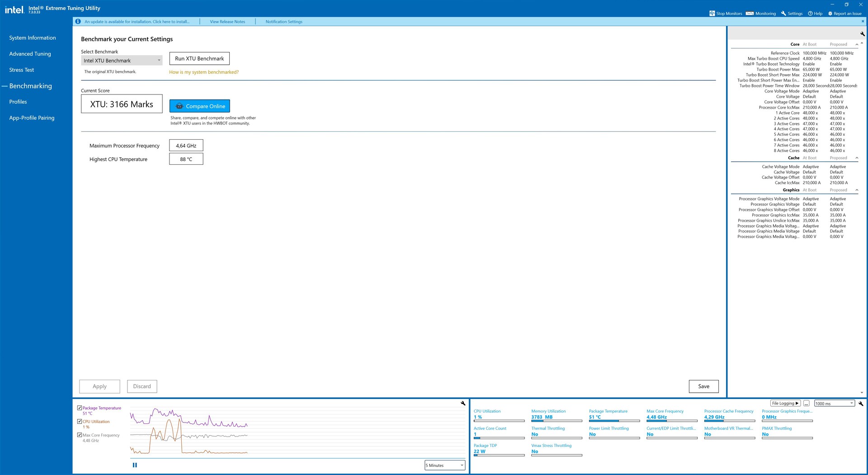Collapse the Cache settings section
Image resolution: width=868 pixels, height=475 pixels.
pos(857,158)
